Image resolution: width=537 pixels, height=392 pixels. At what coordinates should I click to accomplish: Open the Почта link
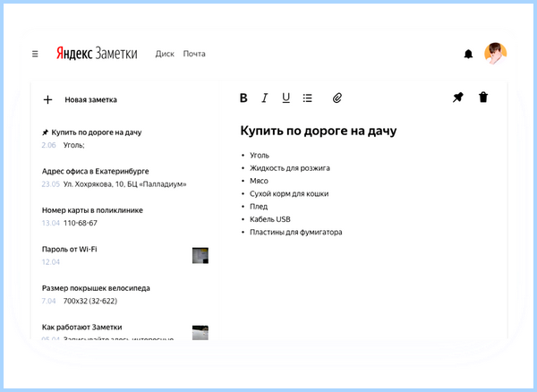(194, 54)
